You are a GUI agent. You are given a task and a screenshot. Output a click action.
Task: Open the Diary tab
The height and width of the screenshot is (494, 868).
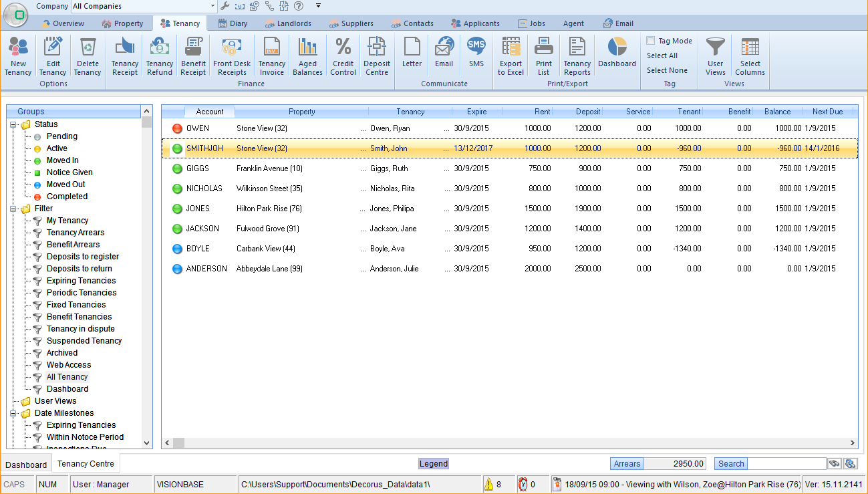pyautogui.click(x=233, y=23)
